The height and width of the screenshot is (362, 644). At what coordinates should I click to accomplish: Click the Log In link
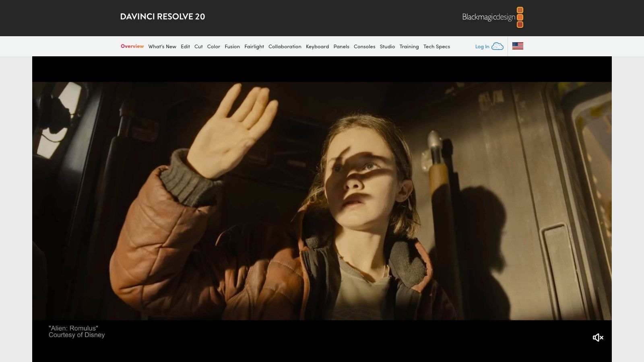tap(482, 46)
